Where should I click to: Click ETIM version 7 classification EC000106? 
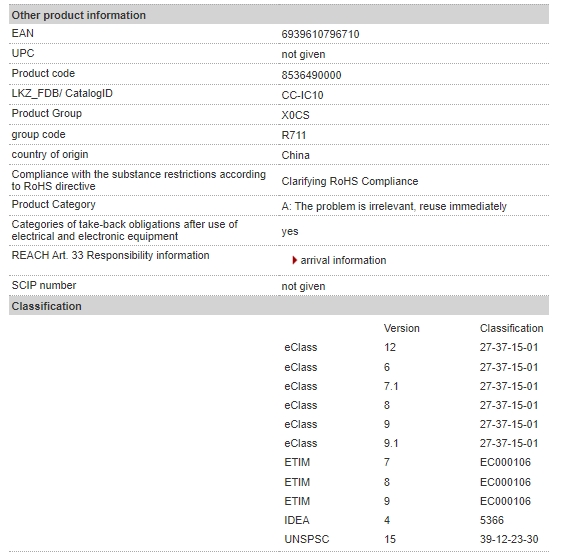(505, 462)
